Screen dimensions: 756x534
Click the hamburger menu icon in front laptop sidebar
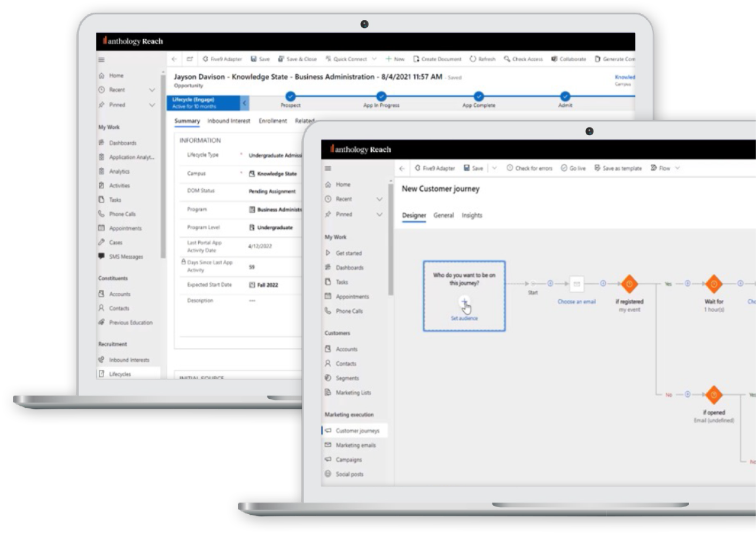(328, 168)
